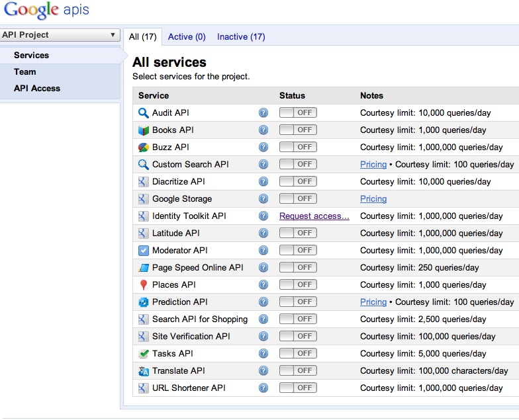Open help for Page Speed Online API
Viewport: 519px width, 420px height.
(x=263, y=267)
